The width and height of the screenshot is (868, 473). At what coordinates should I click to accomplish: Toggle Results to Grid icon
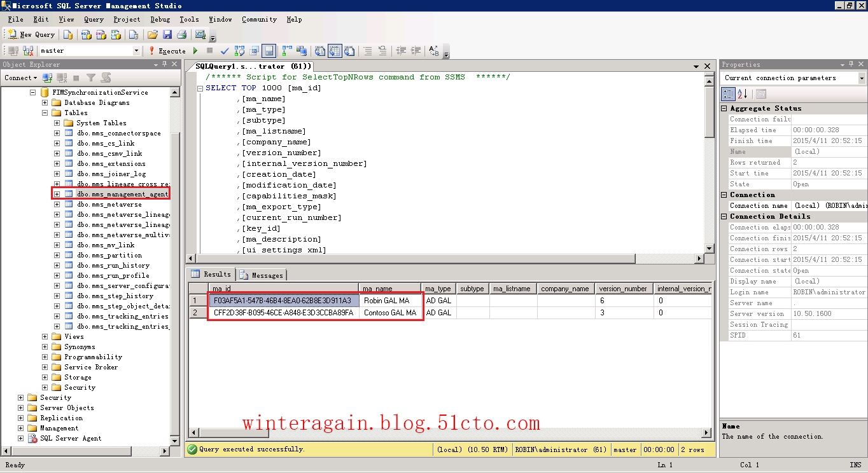pos(335,50)
